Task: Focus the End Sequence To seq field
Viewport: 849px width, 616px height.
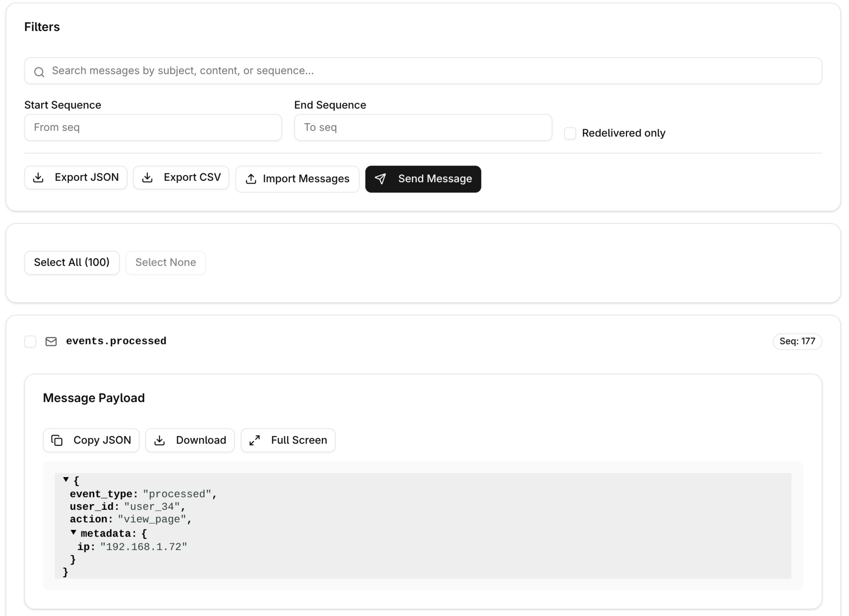Action: point(423,128)
